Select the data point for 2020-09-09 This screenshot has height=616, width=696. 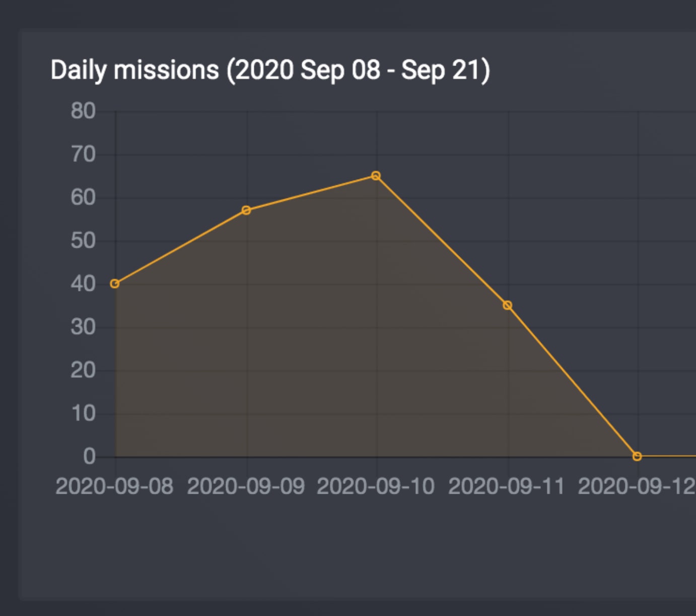coord(246,210)
